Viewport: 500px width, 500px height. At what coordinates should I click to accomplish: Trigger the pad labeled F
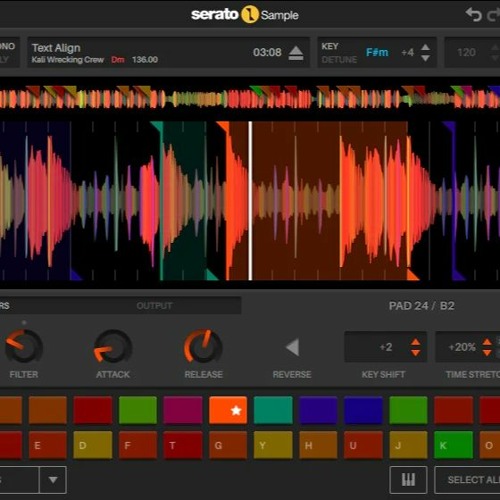138,445
